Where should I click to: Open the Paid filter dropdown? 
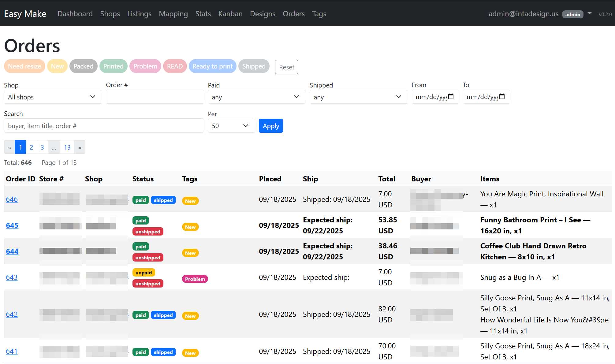click(x=256, y=97)
